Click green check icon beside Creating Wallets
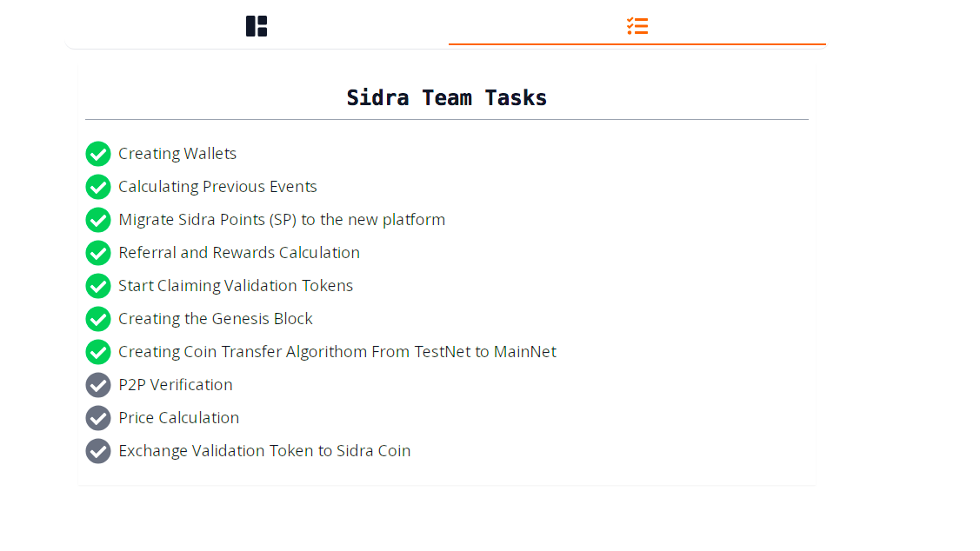 (x=98, y=154)
